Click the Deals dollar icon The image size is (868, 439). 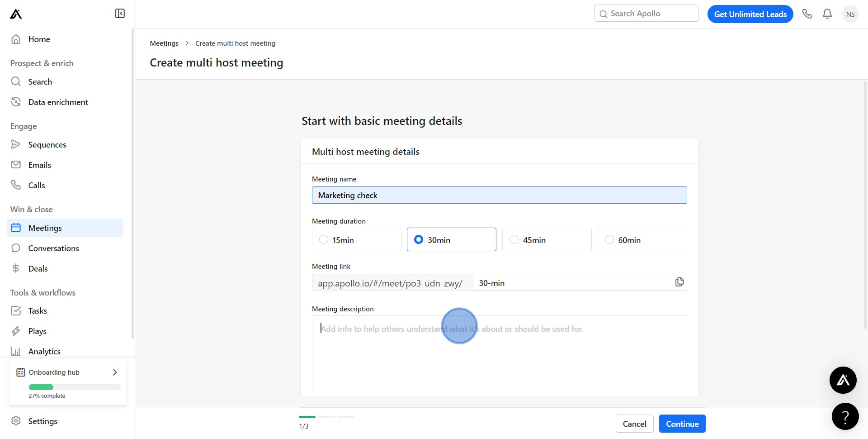click(16, 268)
